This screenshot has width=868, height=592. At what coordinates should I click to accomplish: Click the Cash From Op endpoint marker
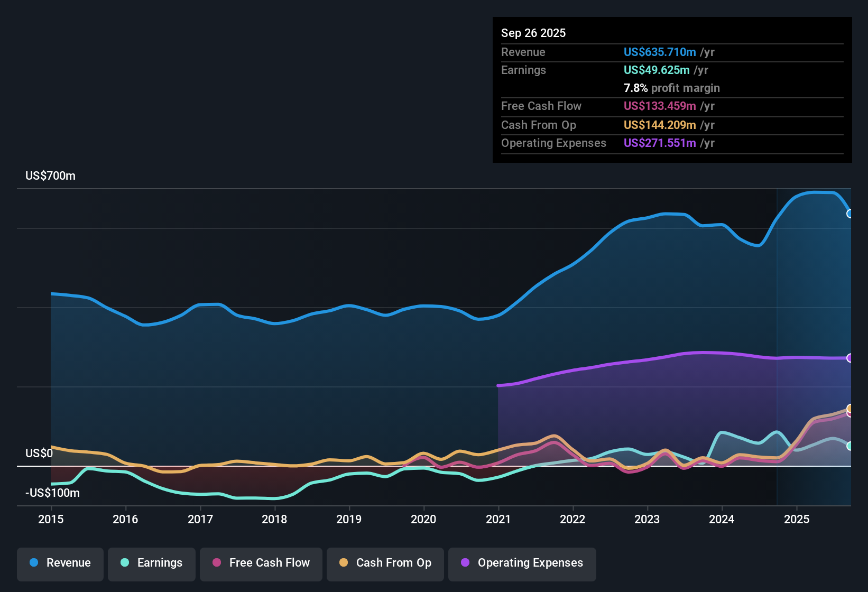(x=850, y=409)
